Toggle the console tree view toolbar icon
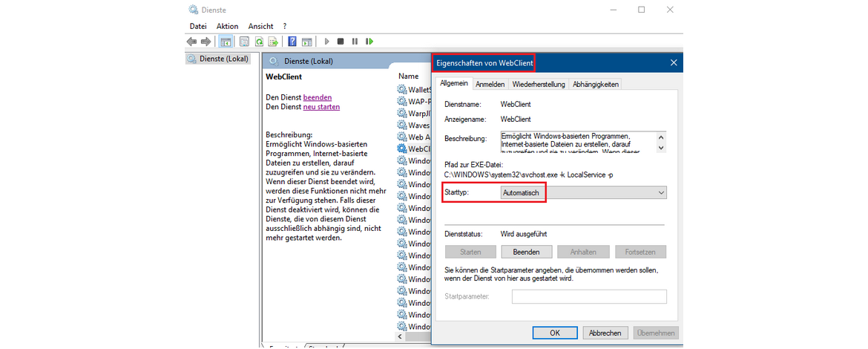Screen dimensions: 868x349 tap(226, 42)
